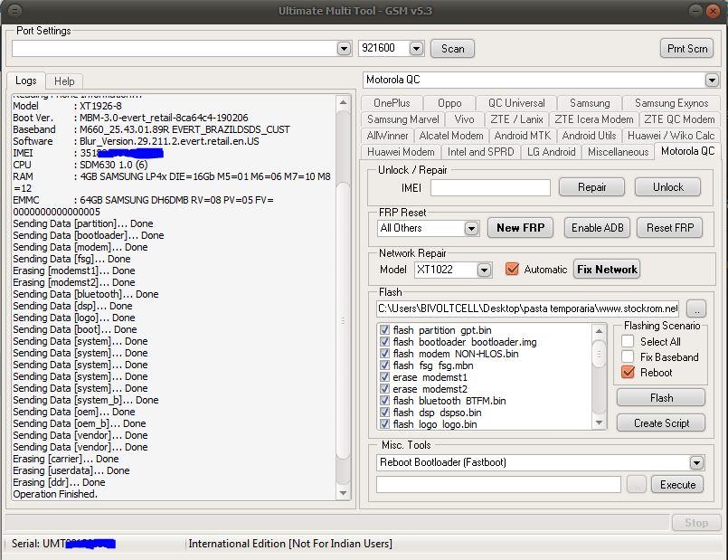
Task: Open the Oppo tab
Action: click(x=449, y=103)
